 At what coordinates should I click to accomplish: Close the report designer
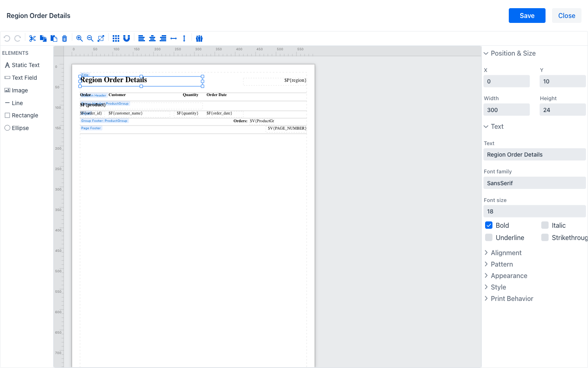[x=567, y=16]
